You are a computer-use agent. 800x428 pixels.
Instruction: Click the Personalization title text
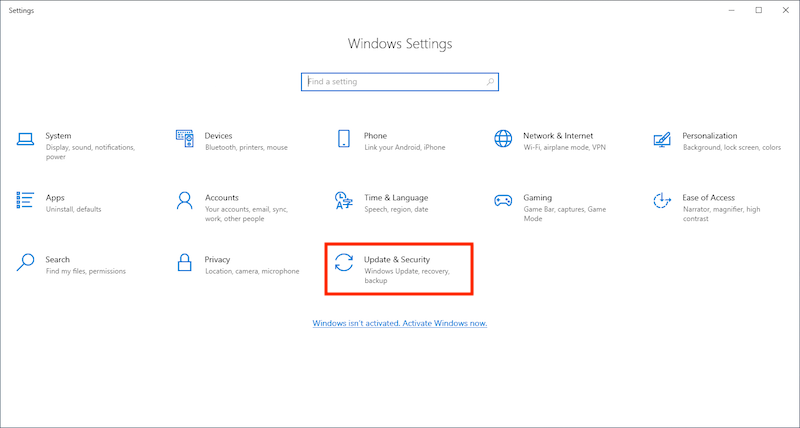click(710, 136)
